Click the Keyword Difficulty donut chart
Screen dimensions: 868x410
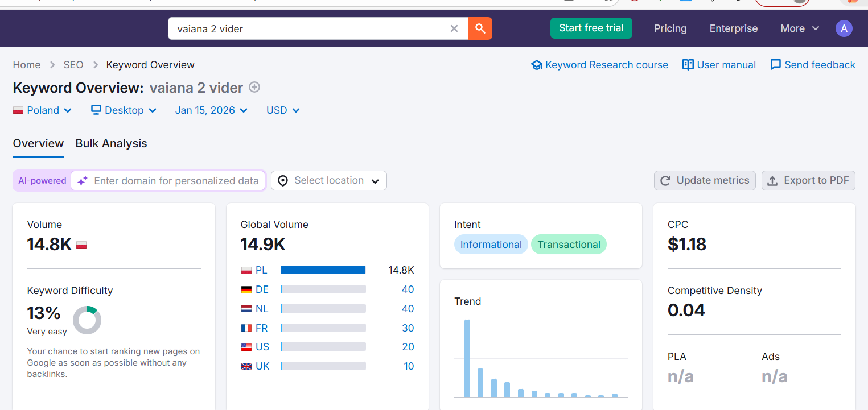coord(87,320)
